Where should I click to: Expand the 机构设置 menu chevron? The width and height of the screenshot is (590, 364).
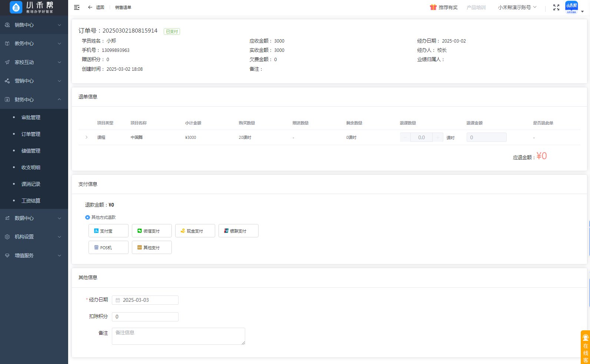tap(60, 237)
